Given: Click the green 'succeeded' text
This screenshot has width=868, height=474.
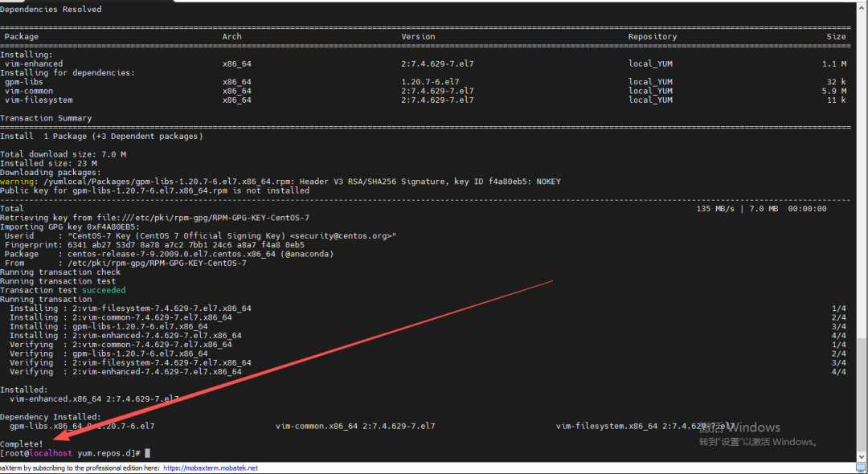Looking at the screenshot, I should (104, 290).
